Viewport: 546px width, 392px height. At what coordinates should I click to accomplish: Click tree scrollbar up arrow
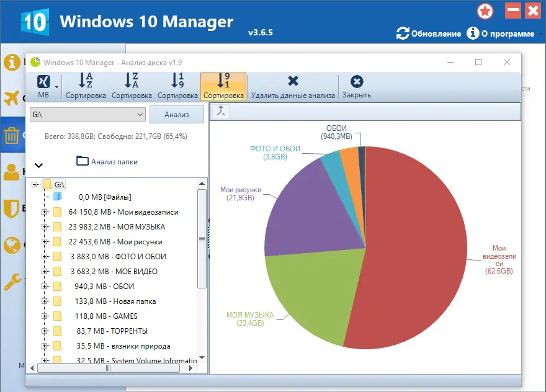click(202, 184)
